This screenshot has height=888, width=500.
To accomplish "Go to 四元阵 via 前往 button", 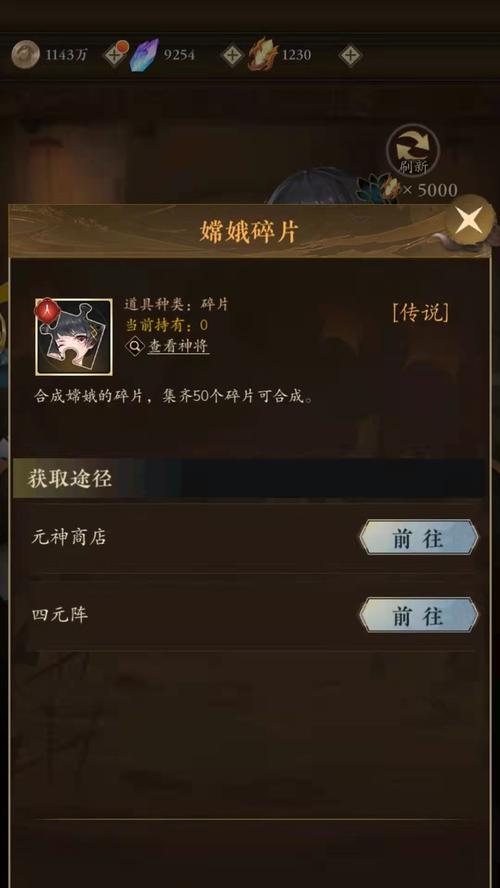I will coord(418,615).
